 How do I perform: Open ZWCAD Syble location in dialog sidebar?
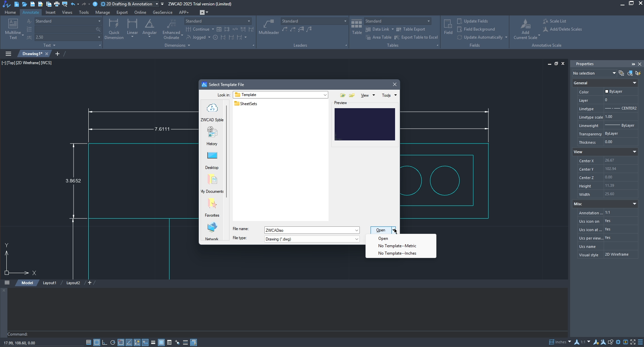click(x=212, y=113)
